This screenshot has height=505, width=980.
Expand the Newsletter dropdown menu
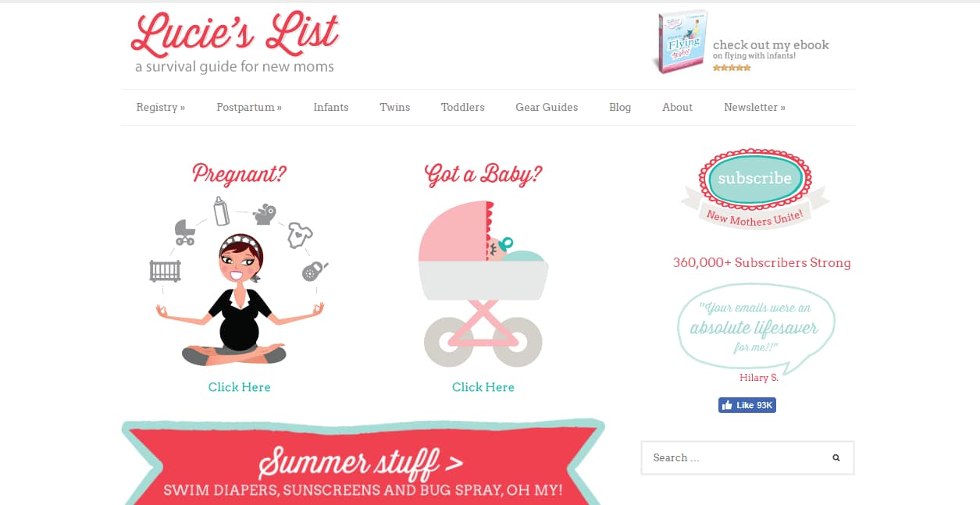[x=754, y=108]
